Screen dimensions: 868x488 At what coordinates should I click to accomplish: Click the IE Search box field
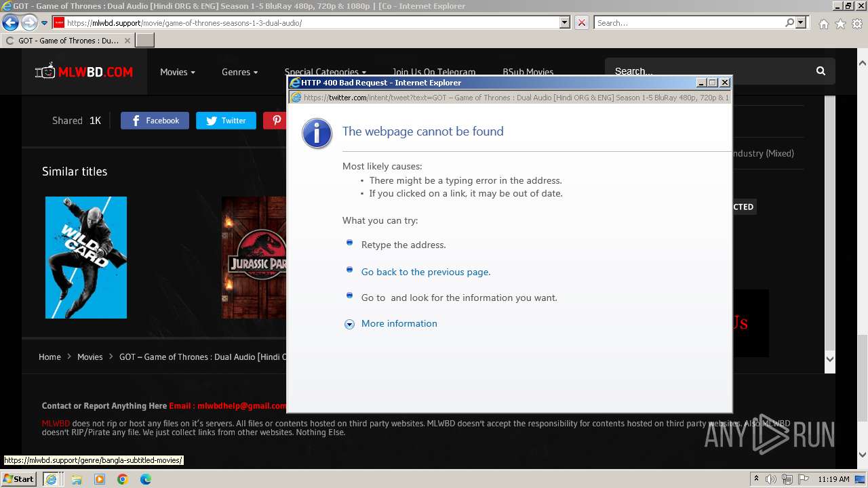(x=688, y=22)
